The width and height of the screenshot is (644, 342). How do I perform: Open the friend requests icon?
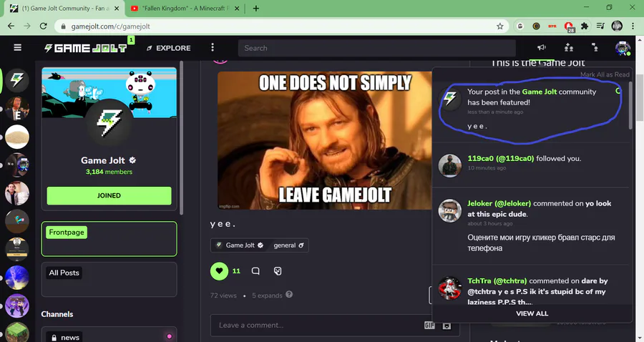pos(568,48)
